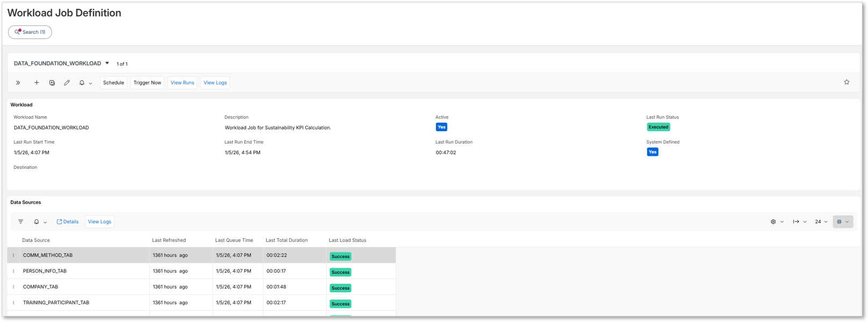Sort by Last Total Duration column header
The height and width of the screenshot is (322, 868).
click(x=286, y=240)
